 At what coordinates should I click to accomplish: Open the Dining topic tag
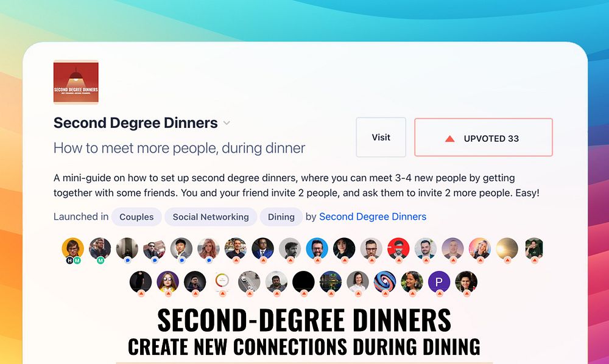pos(281,217)
